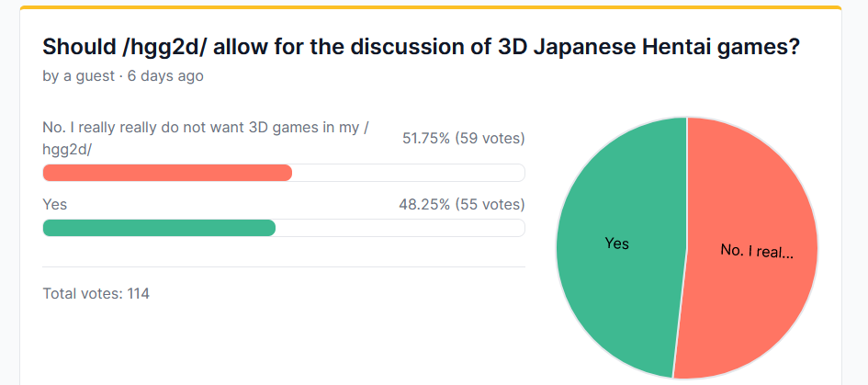Click the "a guest" author text
868x385 pixels.
click(88, 76)
